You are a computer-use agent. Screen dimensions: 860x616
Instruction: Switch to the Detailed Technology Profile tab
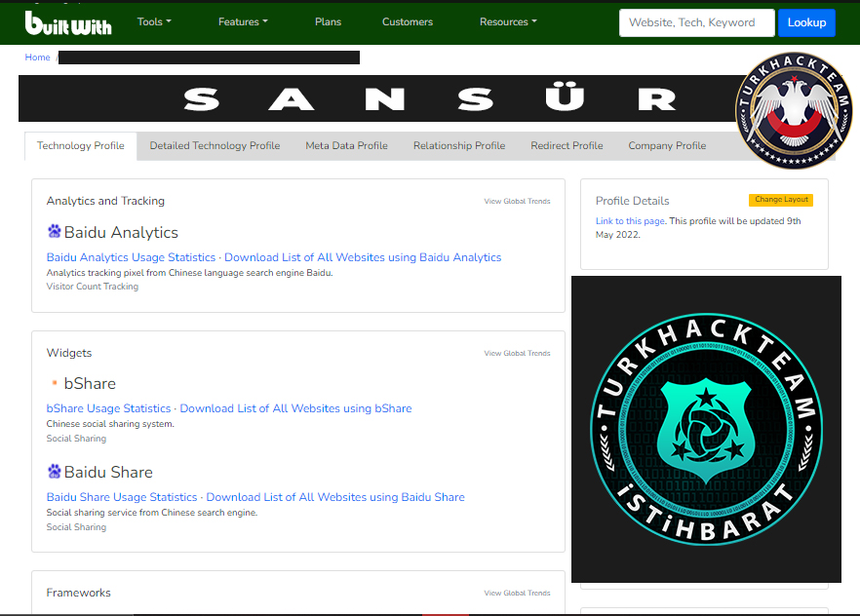click(x=215, y=146)
